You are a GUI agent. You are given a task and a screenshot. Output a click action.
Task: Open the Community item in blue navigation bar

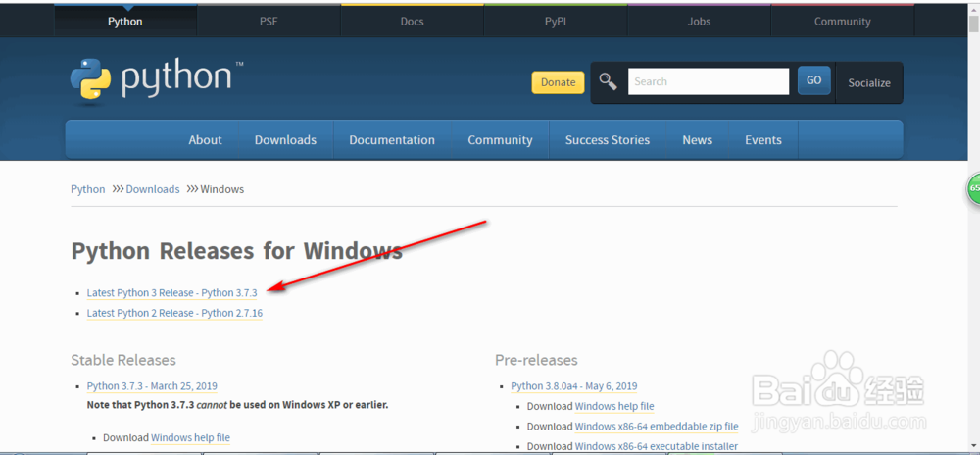pyautogui.click(x=500, y=140)
